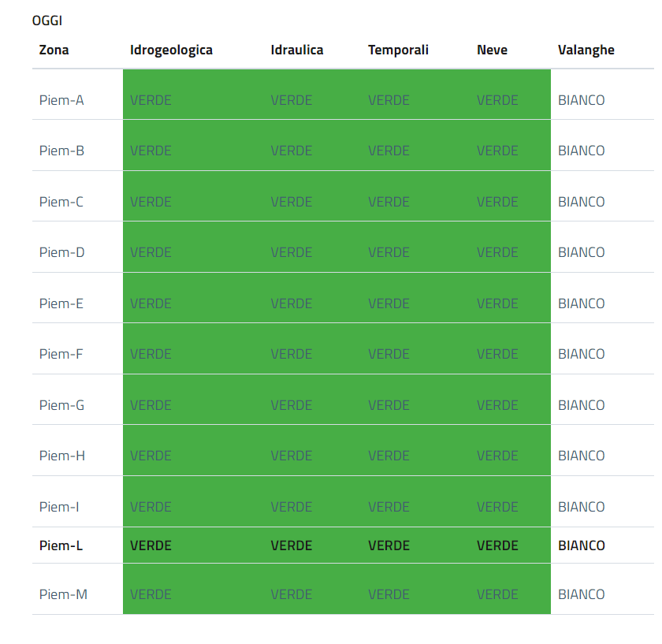
Task: Click Piem-C Valanghe BIANCO cell
Action: [581, 202]
